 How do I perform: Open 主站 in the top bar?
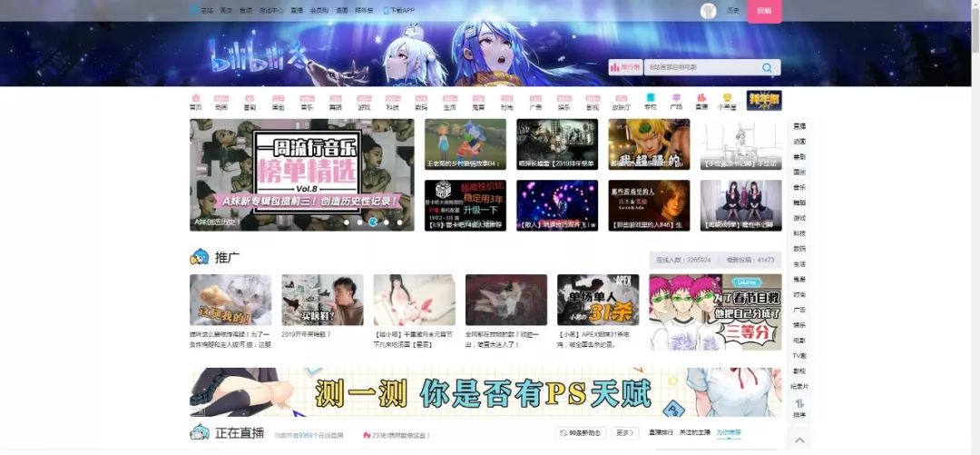pos(202,11)
